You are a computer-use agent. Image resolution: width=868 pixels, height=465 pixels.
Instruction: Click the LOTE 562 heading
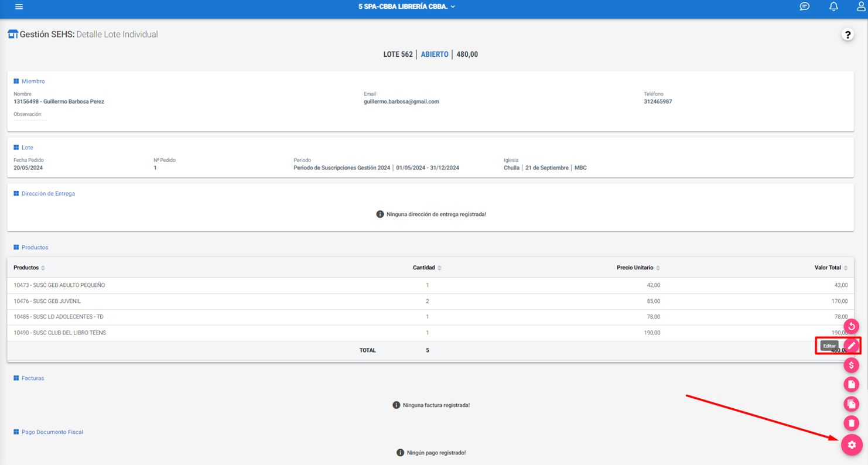pos(398,54)
